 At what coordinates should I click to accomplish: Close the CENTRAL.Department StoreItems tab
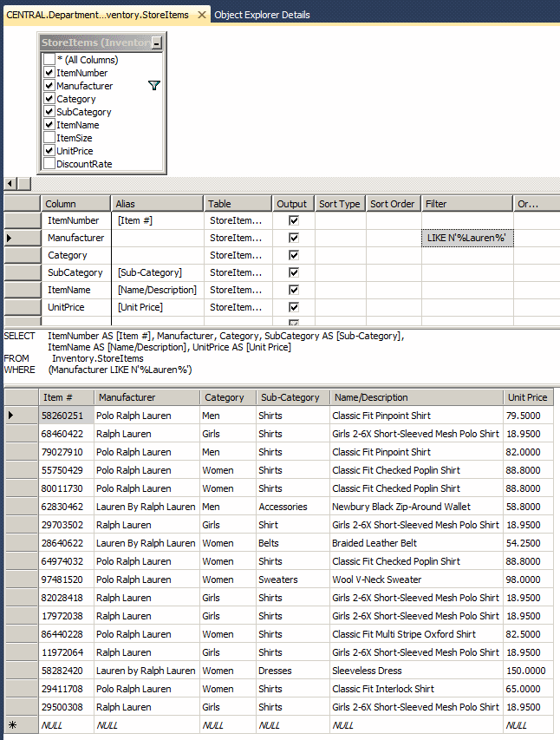point(201,15)
